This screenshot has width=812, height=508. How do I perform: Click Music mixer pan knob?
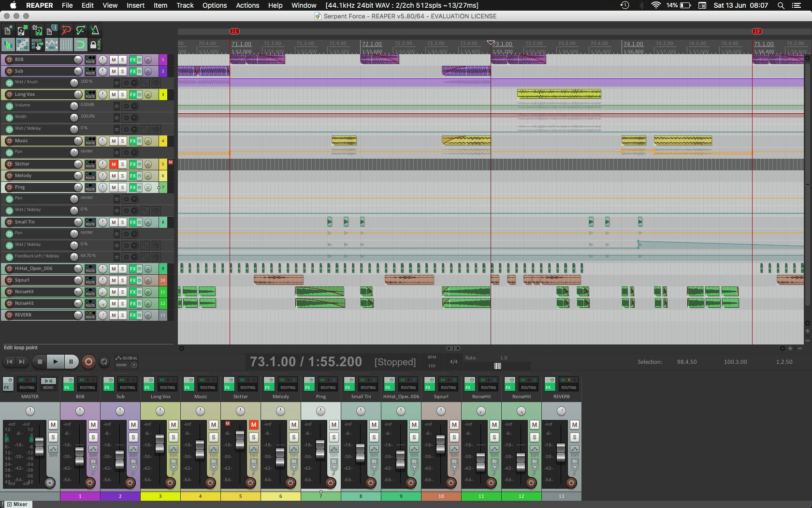[200, 411]
